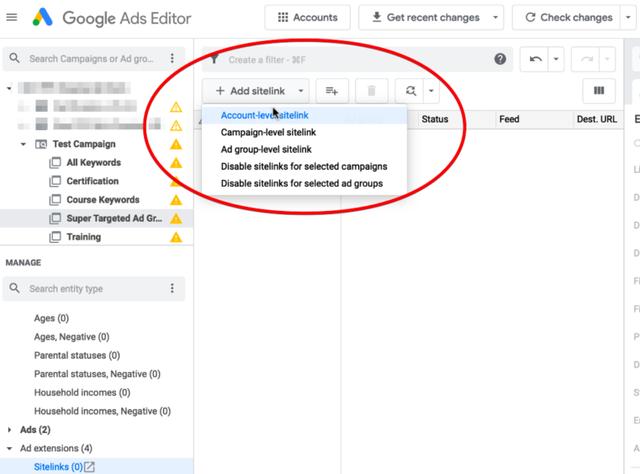Select Disable sitelinks for selected ad groups

(x=304, y=184)
